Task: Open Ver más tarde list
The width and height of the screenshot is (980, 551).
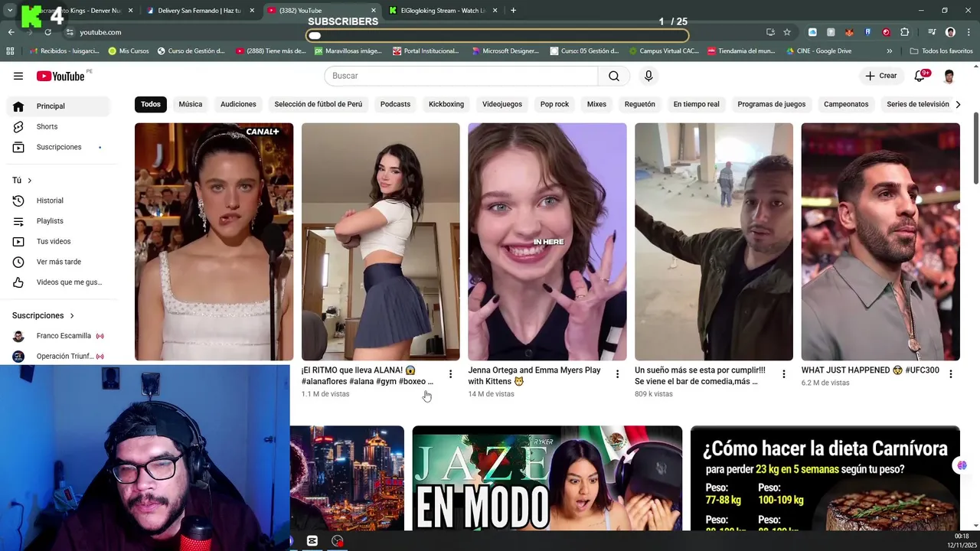Action: click(x=58, y=262)
